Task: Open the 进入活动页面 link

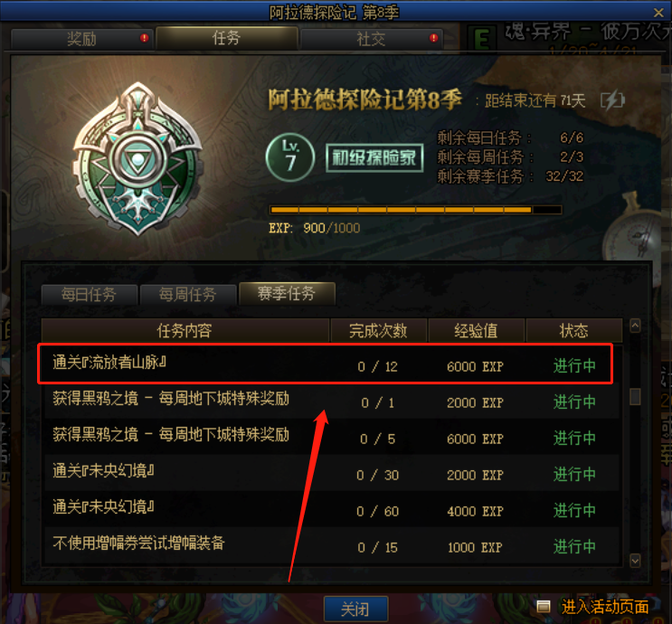Action: tap(605, 607)
